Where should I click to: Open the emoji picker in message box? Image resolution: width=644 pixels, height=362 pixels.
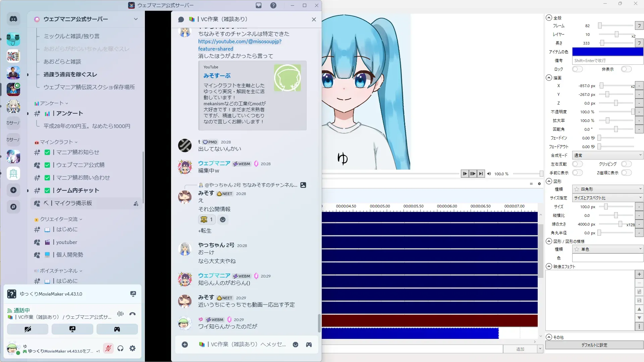click(x=296, y=345)
